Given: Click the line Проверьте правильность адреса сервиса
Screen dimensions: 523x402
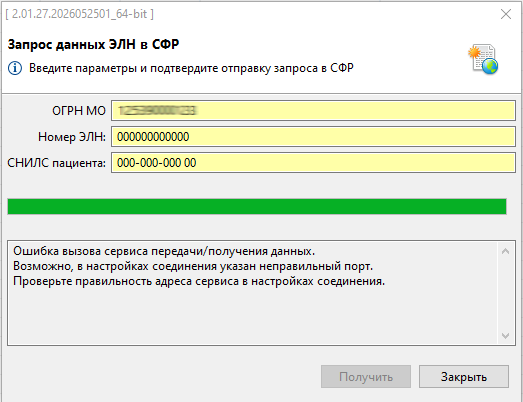Looking at the screenshot, I should pos(199,281).
